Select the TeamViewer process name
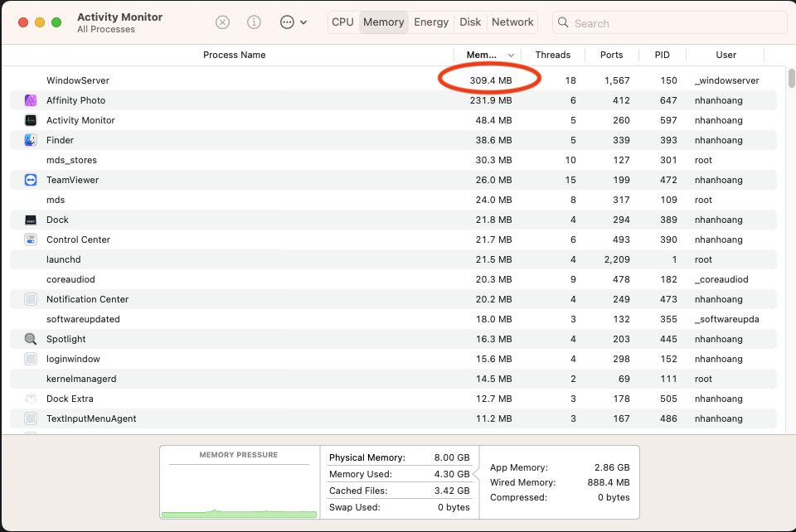The width and height of the screenshot is (796, 532). click(73, 180)
